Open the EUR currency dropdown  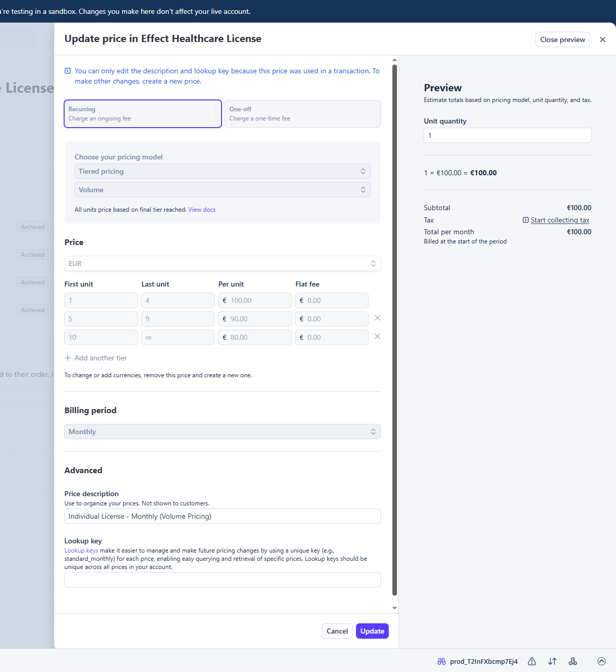click(222, 263)
